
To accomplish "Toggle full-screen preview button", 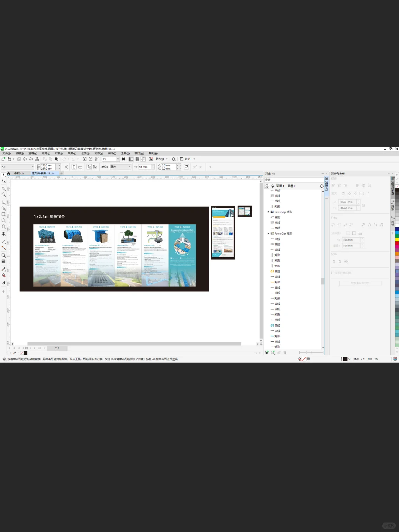I will (123, 159).
